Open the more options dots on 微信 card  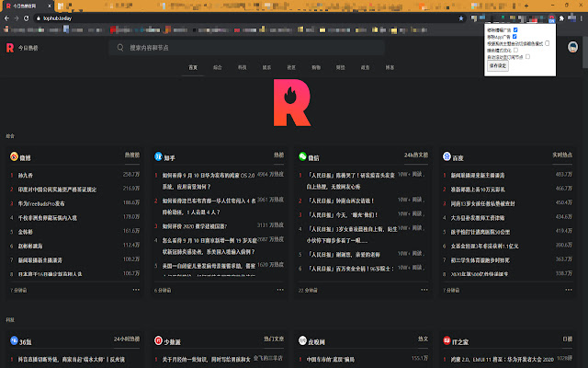pyautogui.click(x=424, y=290)
